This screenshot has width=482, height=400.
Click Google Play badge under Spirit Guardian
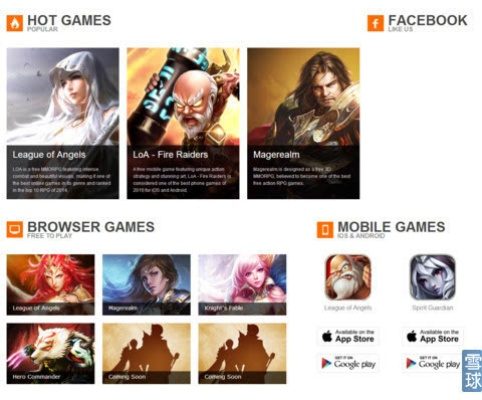[x=432, y=363]
